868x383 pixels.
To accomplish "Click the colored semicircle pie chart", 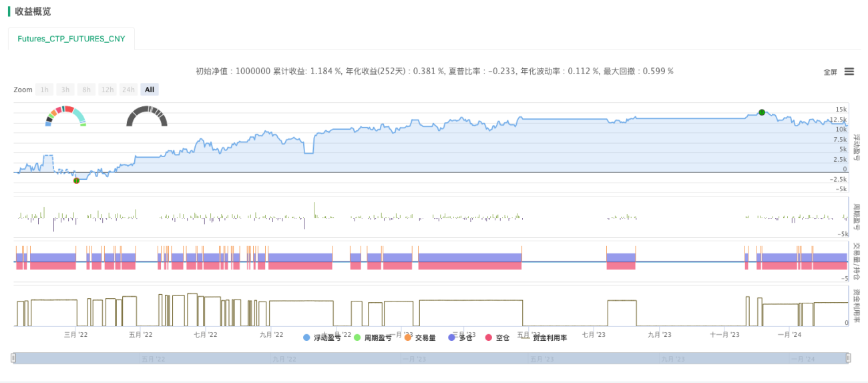I will tap(65, 116).
